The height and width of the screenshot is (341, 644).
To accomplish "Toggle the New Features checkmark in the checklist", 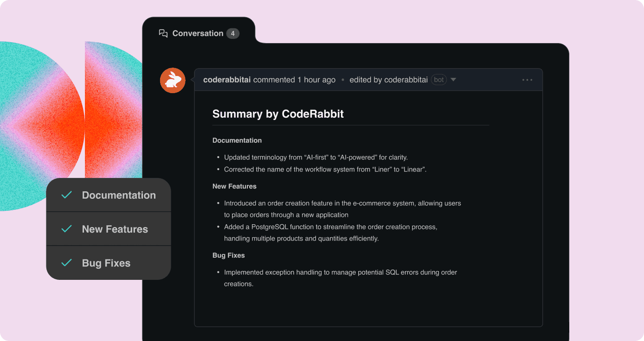I will tap(67, 229).
